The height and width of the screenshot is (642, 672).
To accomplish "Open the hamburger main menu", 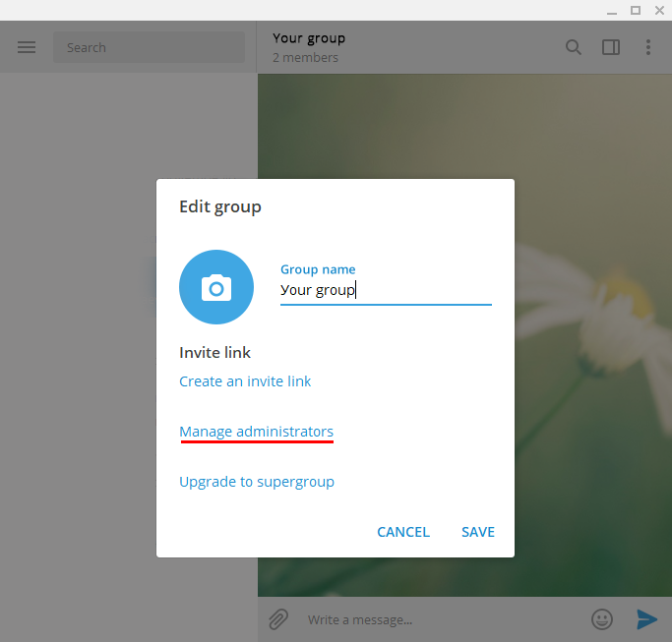I will [x=27, y=47].
